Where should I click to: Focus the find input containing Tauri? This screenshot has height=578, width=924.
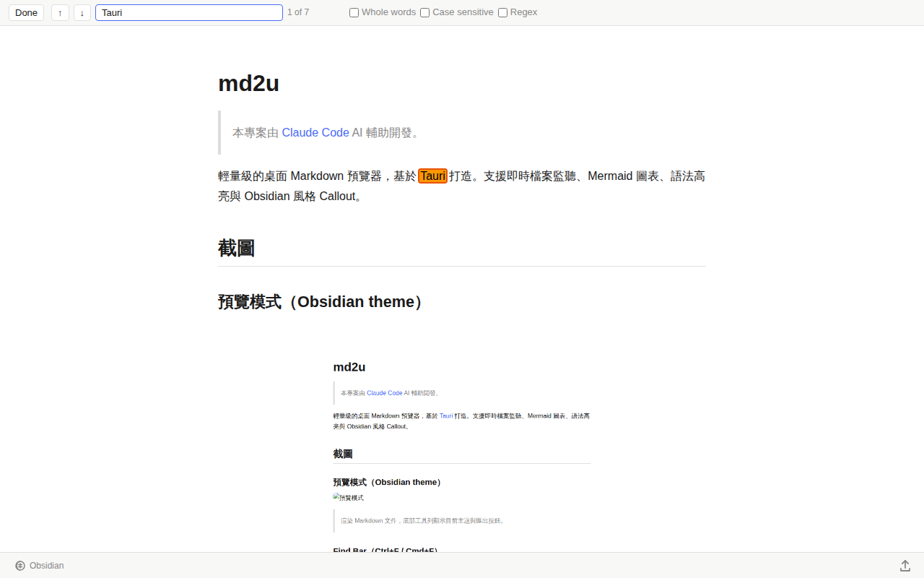(x=189, y=12)
